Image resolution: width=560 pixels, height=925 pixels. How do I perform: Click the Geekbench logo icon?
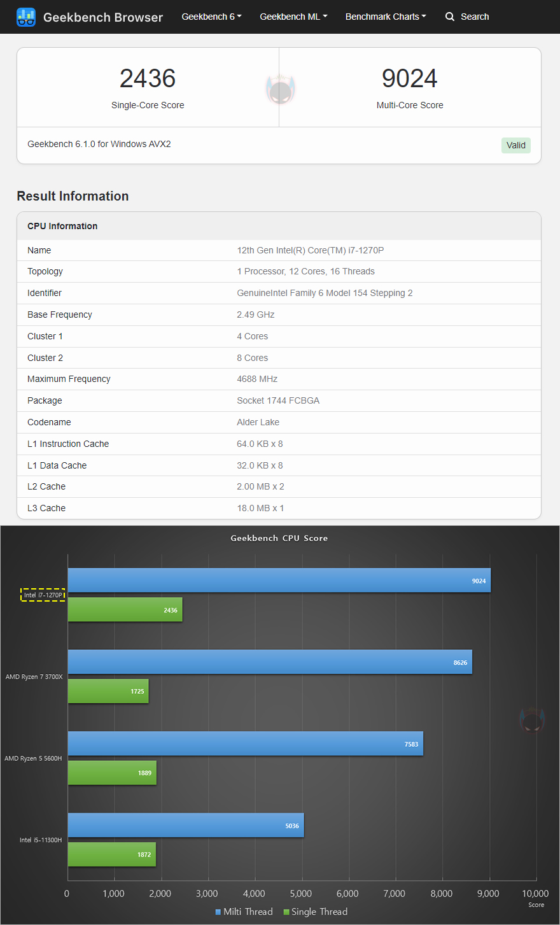(x=26, y=17)
